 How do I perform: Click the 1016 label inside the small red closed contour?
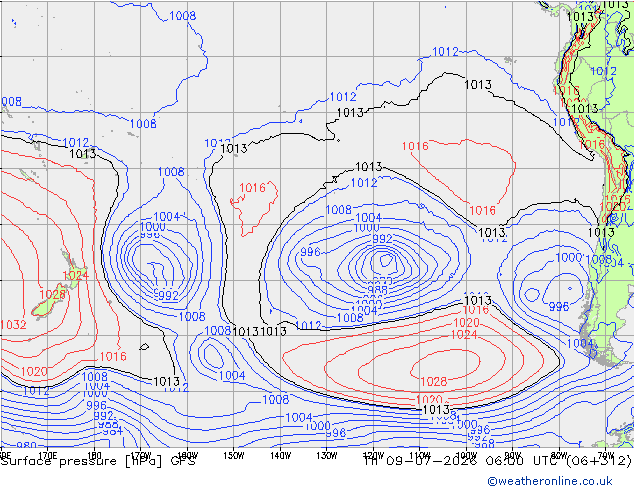tap(253, 188)
